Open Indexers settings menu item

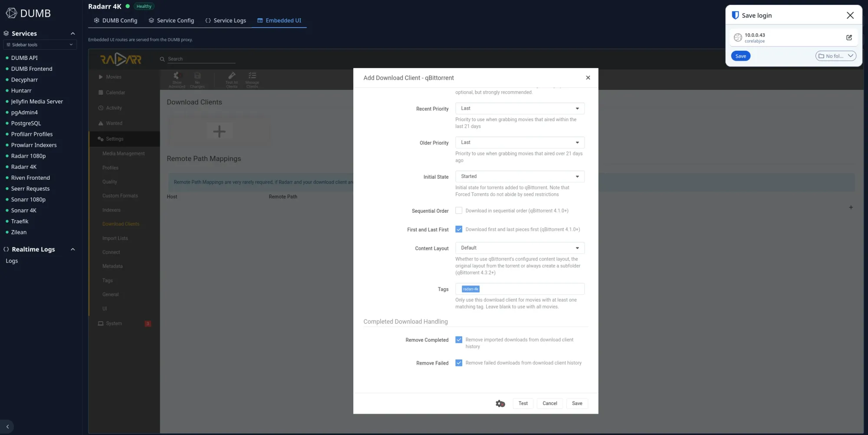tap(112, 210)
